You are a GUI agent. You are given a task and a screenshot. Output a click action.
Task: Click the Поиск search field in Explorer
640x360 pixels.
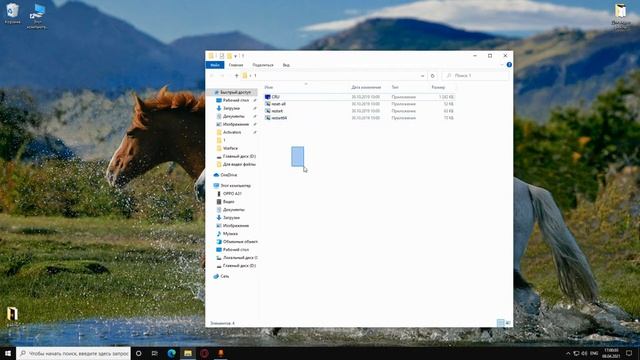476,76
